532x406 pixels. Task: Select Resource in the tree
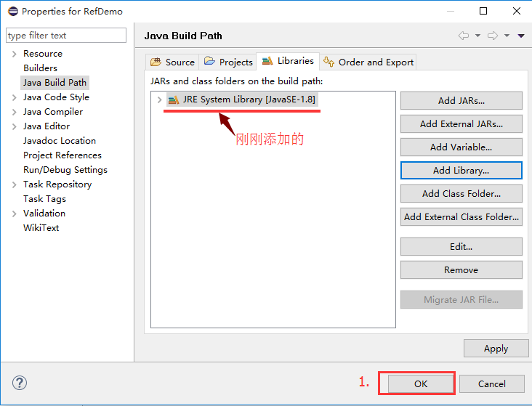tap(43, 54)
